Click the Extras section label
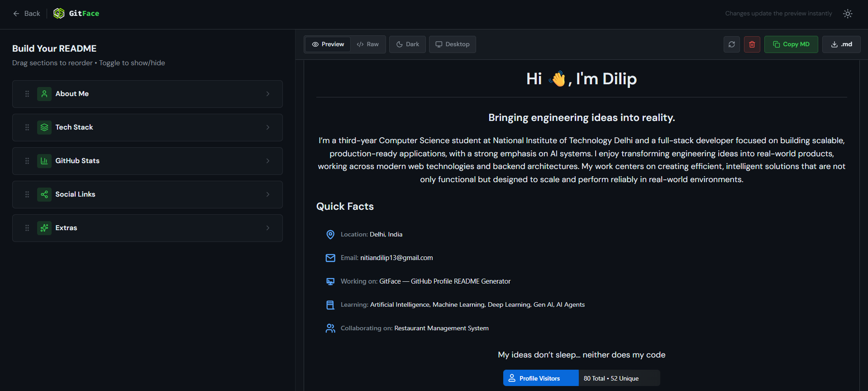Image resolution: width=868 pixels, height=391 pixels. 66,228
